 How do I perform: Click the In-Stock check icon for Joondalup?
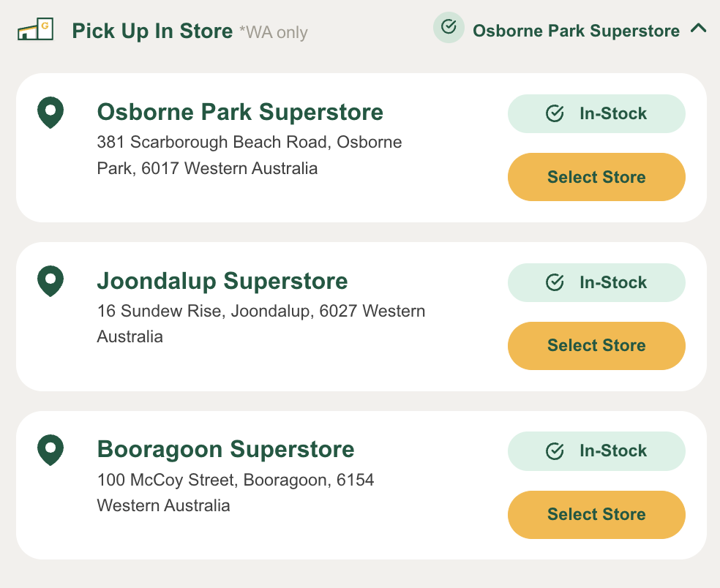[x=555, y=282]
